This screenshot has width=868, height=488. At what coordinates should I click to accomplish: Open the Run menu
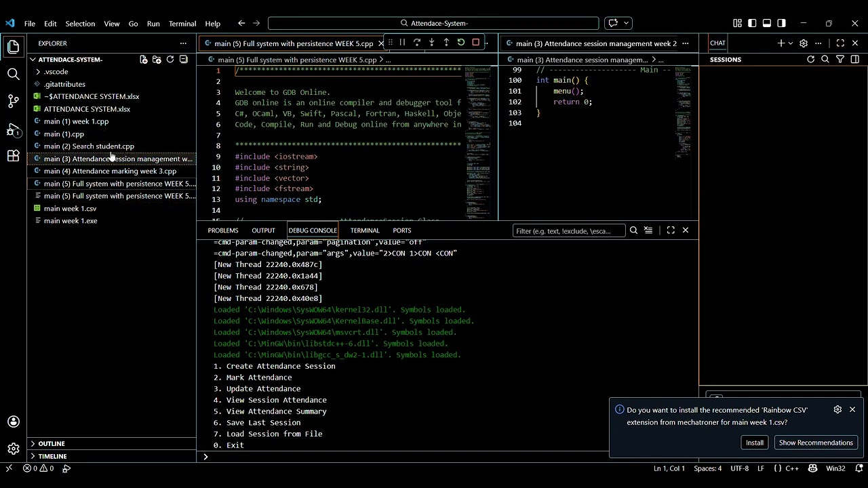click(x=153, y=23)
